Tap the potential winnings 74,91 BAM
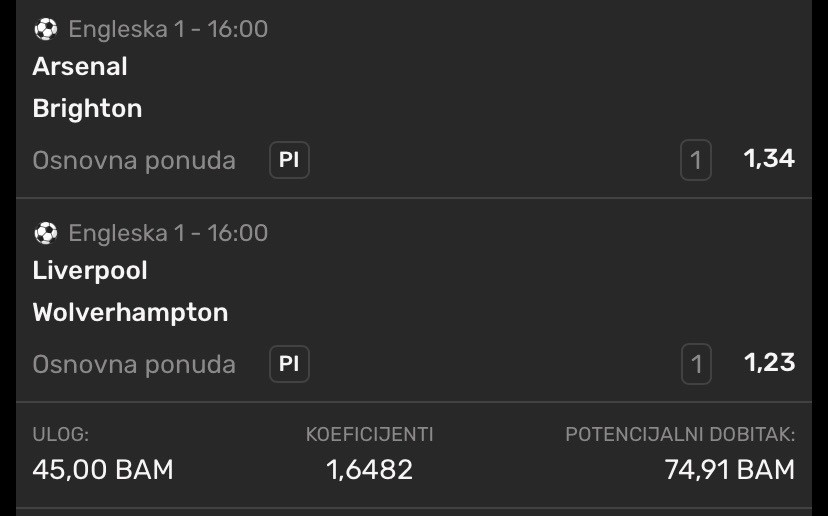The width and height of the screenshot is (828, 516). coord(730,469)
